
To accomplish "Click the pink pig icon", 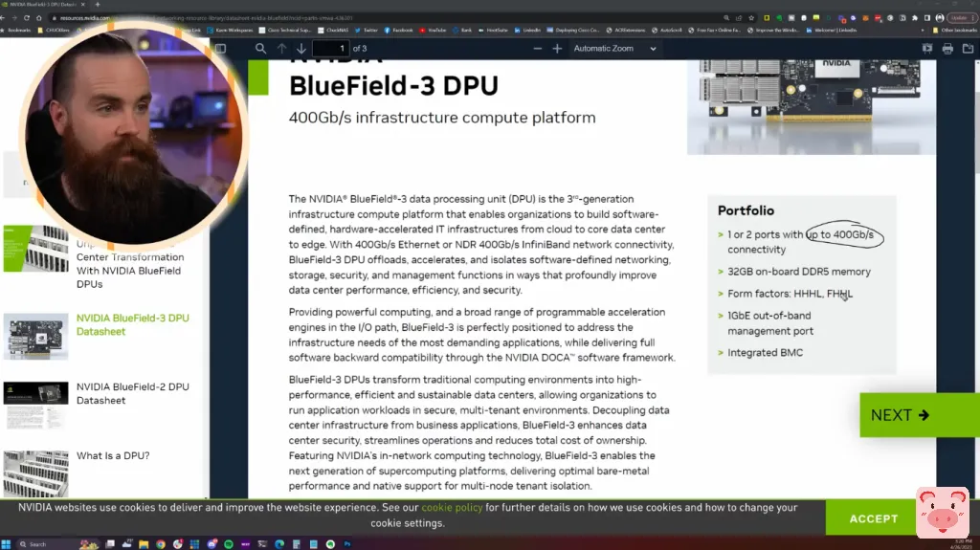I will (x=943, y=513).
